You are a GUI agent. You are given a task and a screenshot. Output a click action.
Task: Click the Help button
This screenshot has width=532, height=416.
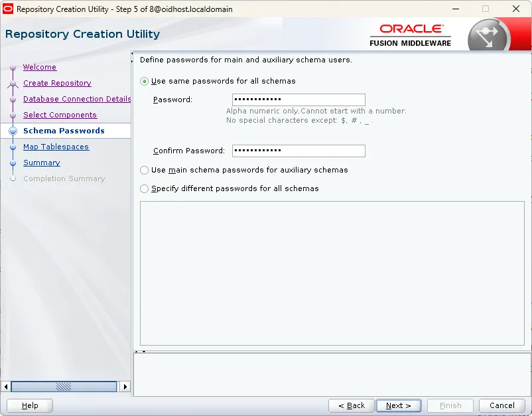tap(30, 405)
